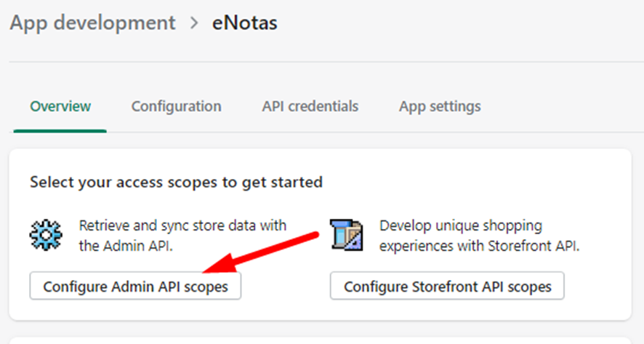
Task: Click the breadcrumb chevron separator after App development
Action: pos(194,23)
